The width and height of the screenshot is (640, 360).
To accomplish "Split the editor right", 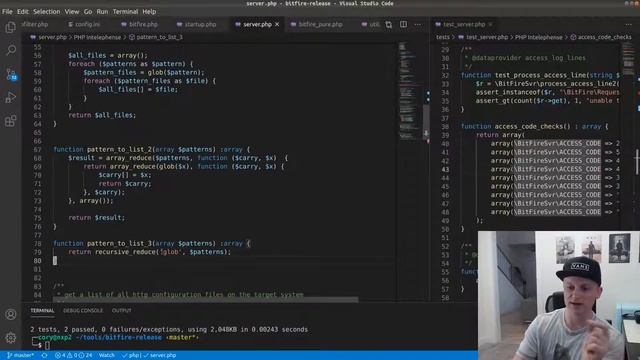I will point(403,24).
